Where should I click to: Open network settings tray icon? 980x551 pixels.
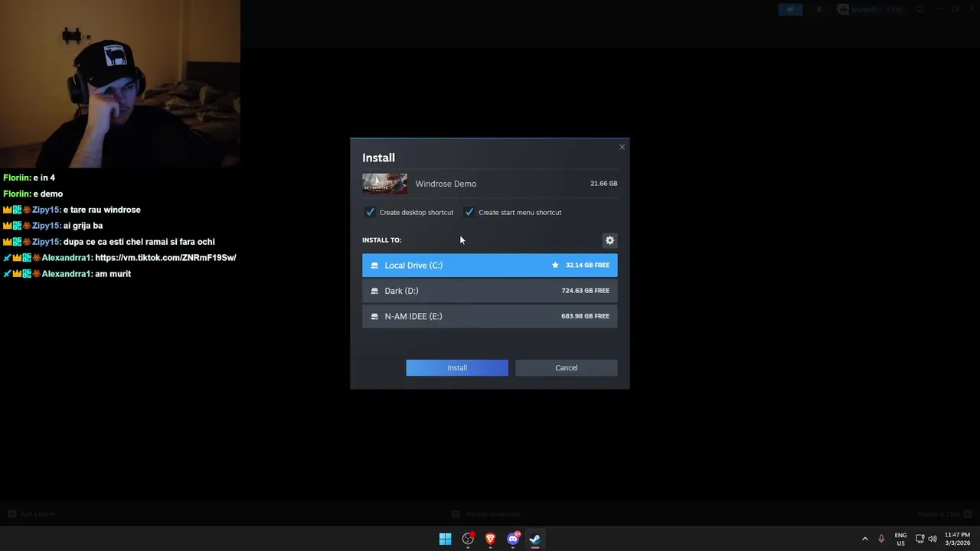920,539
